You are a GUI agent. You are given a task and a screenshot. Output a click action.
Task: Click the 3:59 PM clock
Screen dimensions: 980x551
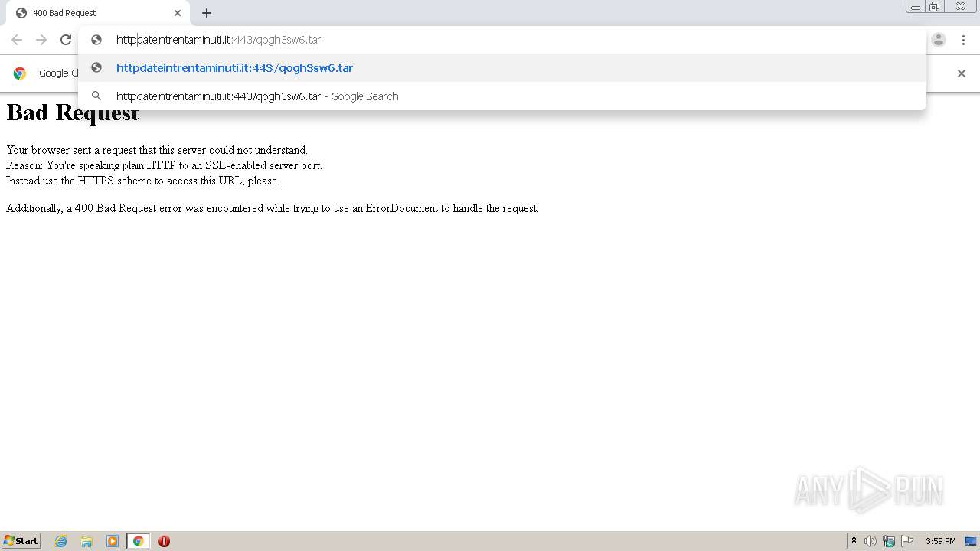[x=940, y=541]
